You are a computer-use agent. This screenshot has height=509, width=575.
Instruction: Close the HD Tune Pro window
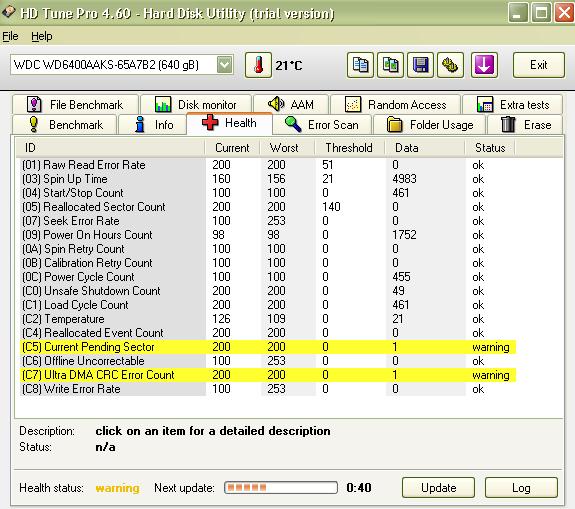tap(564, 13)
